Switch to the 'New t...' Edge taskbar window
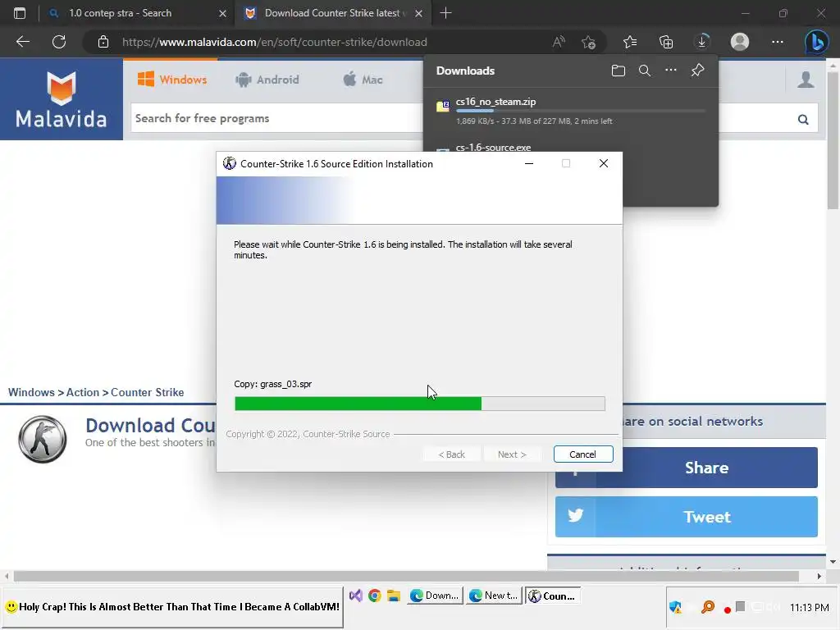Screen dimensions: 840x630 (494, 596)
